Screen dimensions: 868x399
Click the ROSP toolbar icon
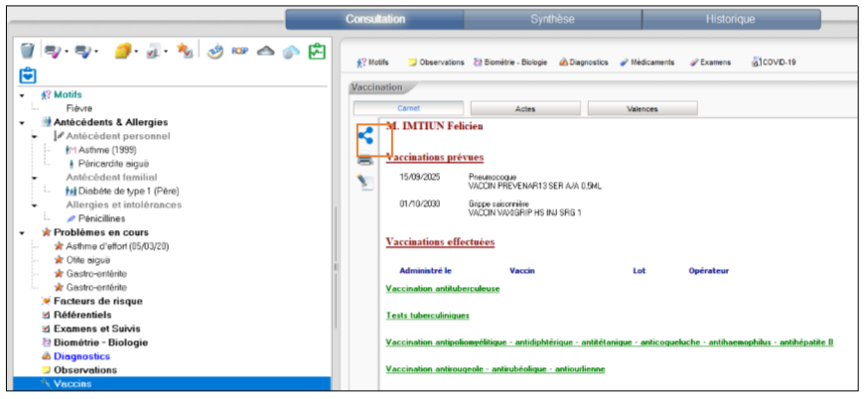(x=239, y=50)
